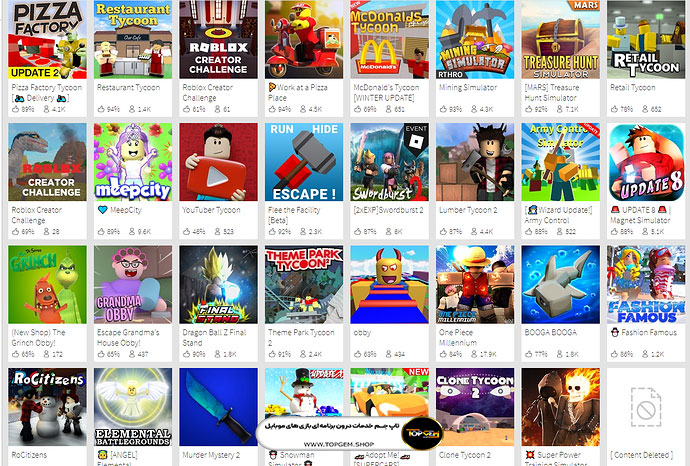Open the YouTuber Tycoon title link

211,210
